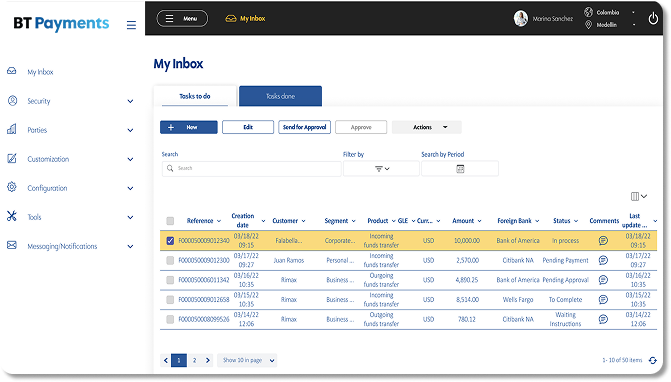Switch to the Tasks done tab
Screen dimensions: 671x382
pyautogui.click(x=280, y=96)
